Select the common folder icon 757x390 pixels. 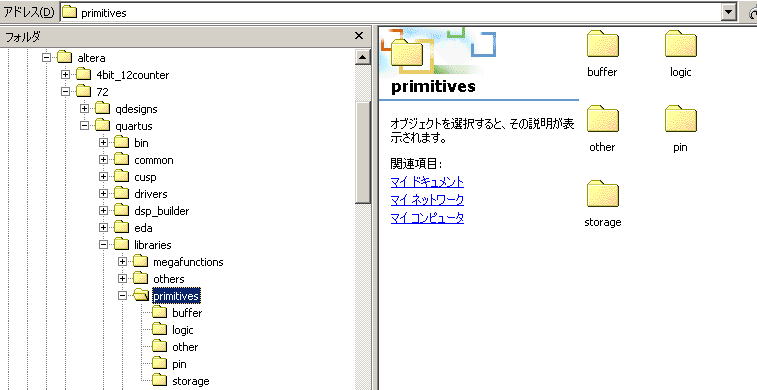121,159
